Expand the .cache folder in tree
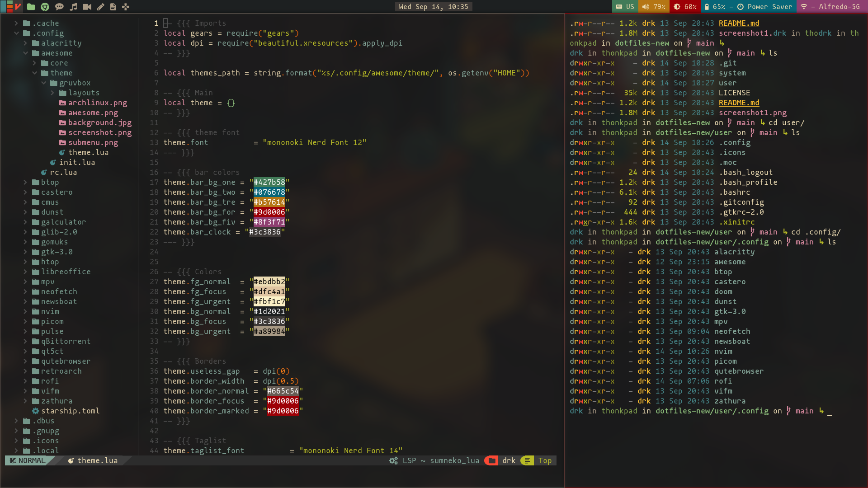Screen dimensions: 868x488 click(x=17, y=23)
